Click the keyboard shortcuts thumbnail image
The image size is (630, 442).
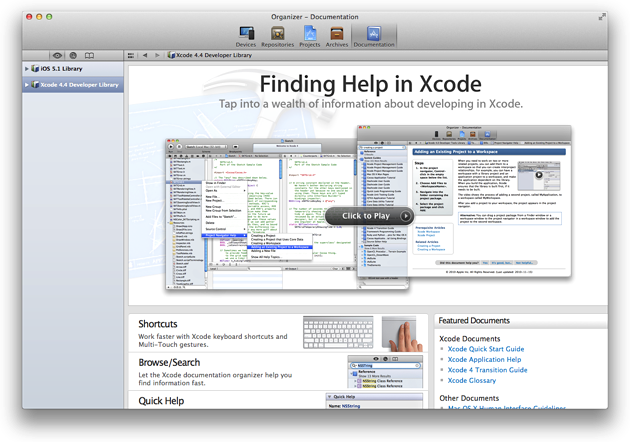click(x=338, y=332)
